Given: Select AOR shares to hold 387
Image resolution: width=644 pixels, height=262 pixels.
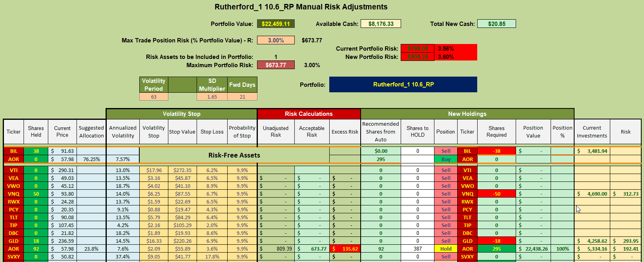Looking at the screenshot, I should [418, 249].
